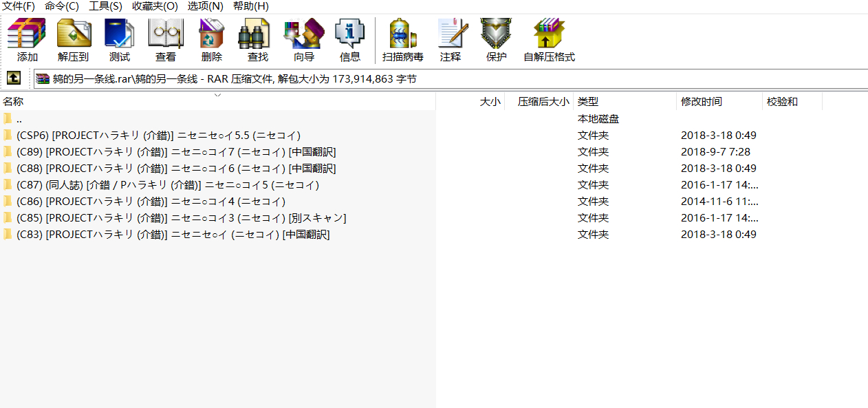
Task: Sort by Type (类型) column header
Action: pyautogui.click(x=625, y=102)
